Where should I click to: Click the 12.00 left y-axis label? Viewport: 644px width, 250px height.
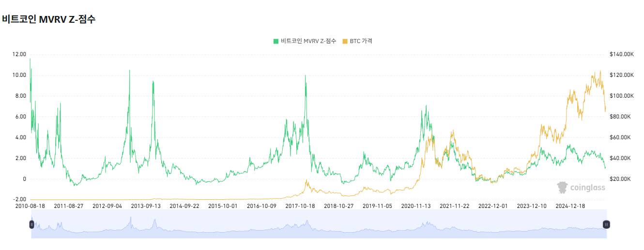pos(19,54)
